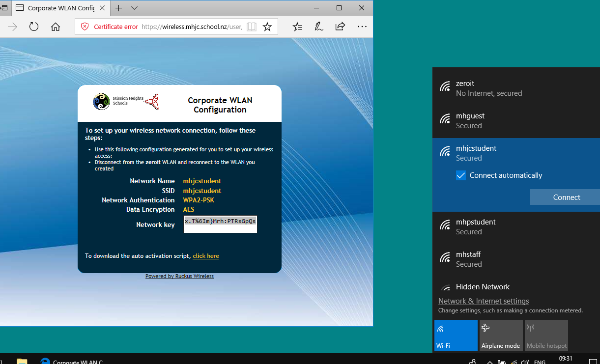The width and height of the screenshot is (600, 364).
Task: Expand the mhguest network entry
Action: [x=516, y=121]
